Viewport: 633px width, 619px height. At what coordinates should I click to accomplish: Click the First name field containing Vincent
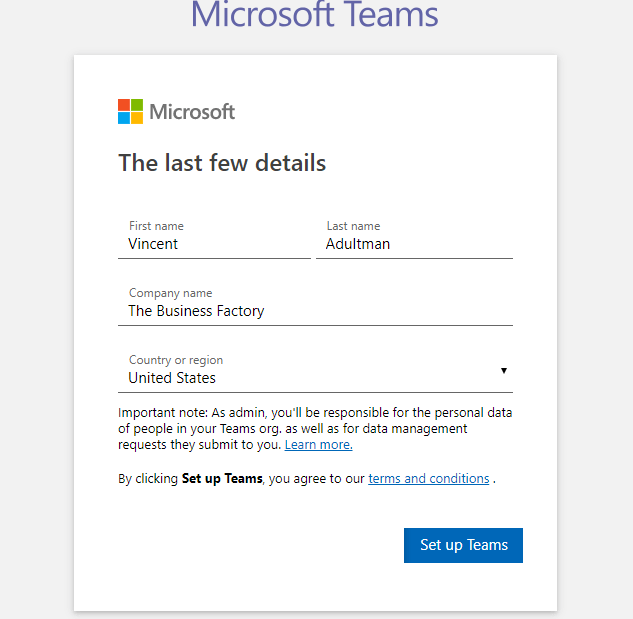(214, 239)
